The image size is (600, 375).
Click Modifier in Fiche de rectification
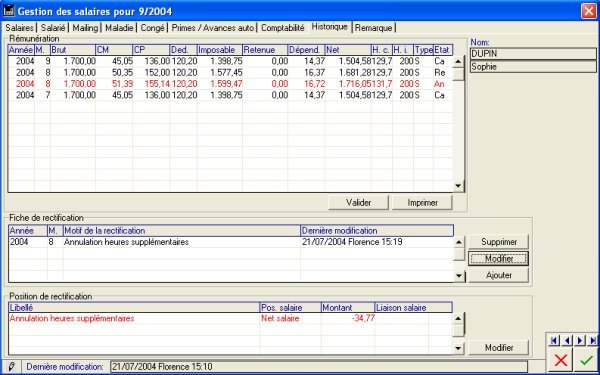pyautogui.click(x=499, y=259)
